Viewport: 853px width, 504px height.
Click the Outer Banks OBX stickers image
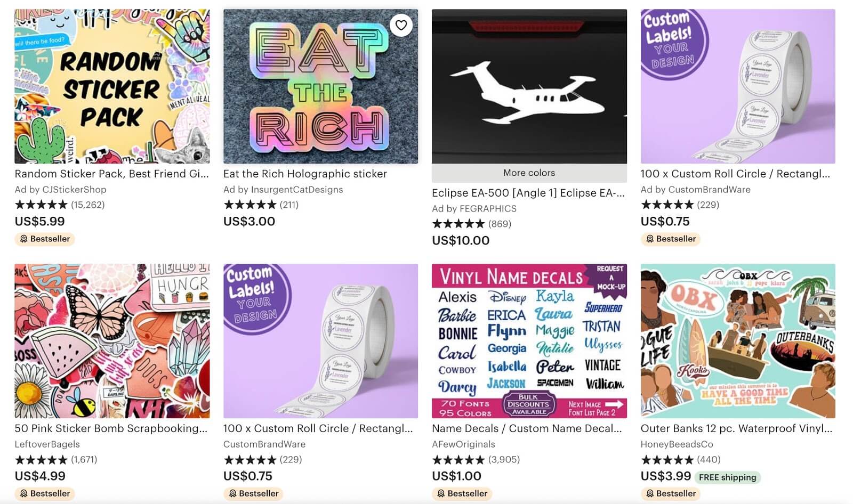738,341
